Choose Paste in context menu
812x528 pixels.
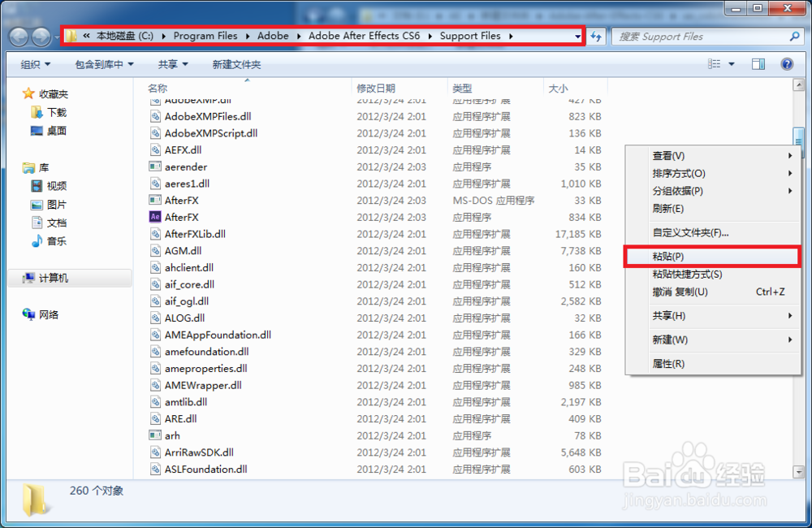[x=713, y=257]
